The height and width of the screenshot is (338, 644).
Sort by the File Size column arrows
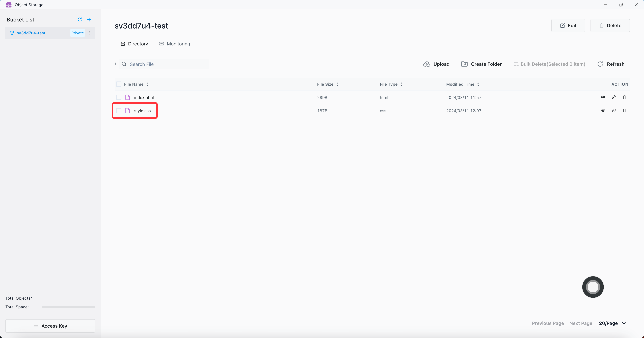point(337,84)
